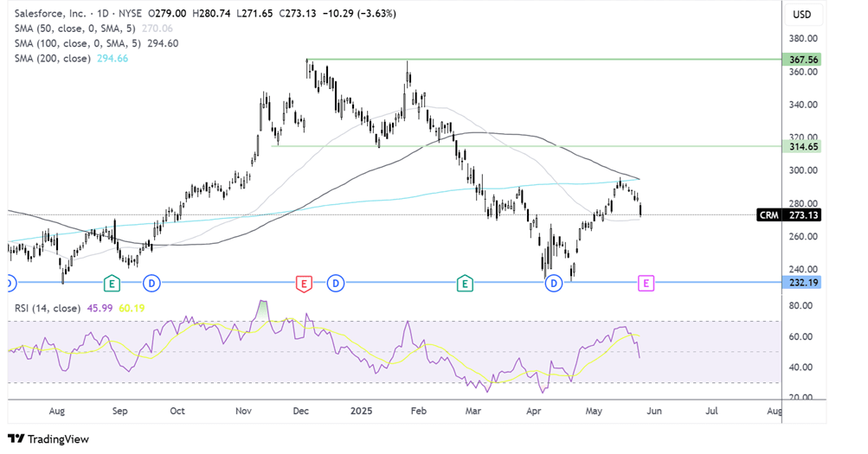Select the SMA (50, close, 0, SMA, 5) legend
The width and height of the screenshot is (868, 454).
pos(74,29)
